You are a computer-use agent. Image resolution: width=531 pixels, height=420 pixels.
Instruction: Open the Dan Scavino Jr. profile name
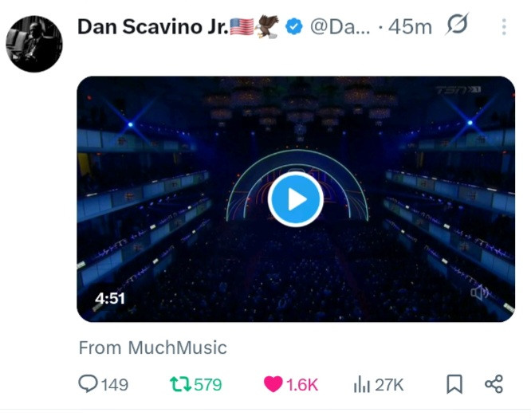click(151, 26)
